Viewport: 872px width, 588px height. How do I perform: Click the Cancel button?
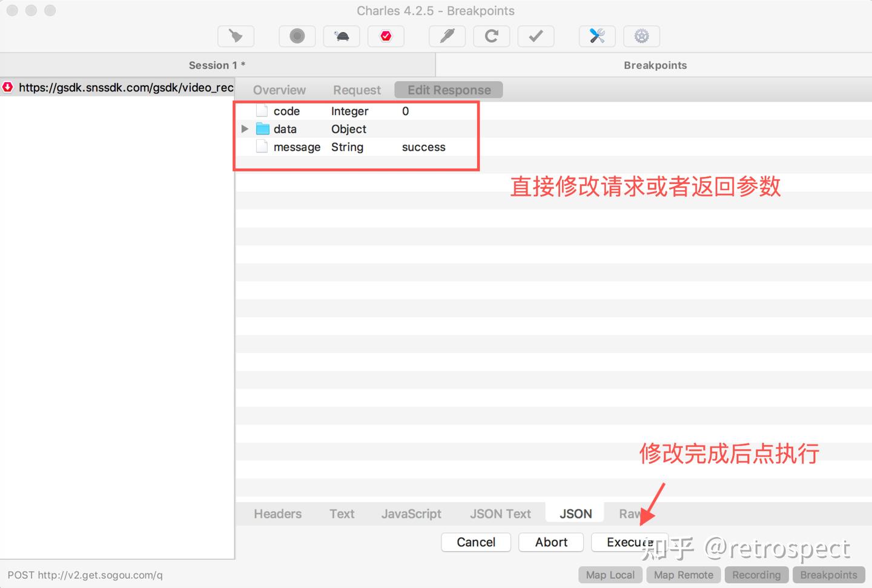(476, 542)
